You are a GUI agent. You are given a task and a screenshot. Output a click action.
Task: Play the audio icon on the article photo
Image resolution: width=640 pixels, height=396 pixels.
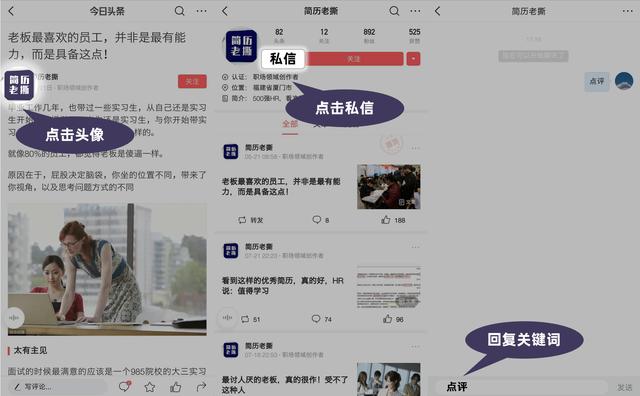coord(14,318)
